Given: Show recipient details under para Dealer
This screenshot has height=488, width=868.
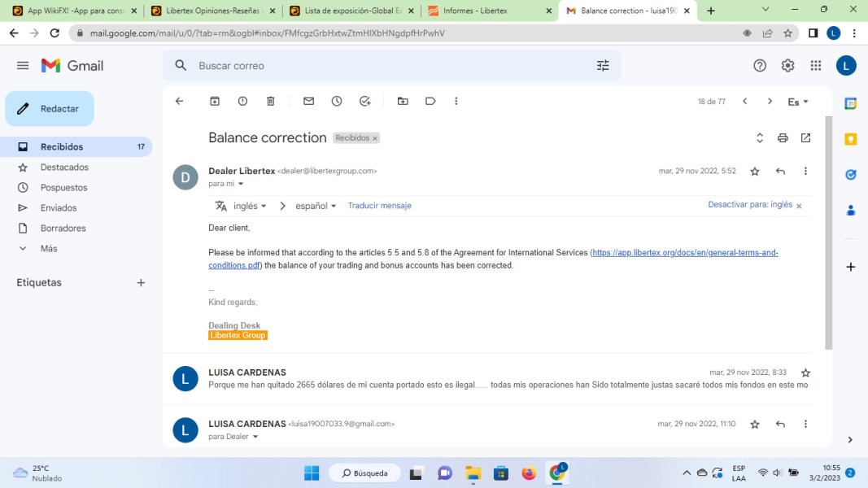Looking at the screenshot, I should (x=255, y=437).
